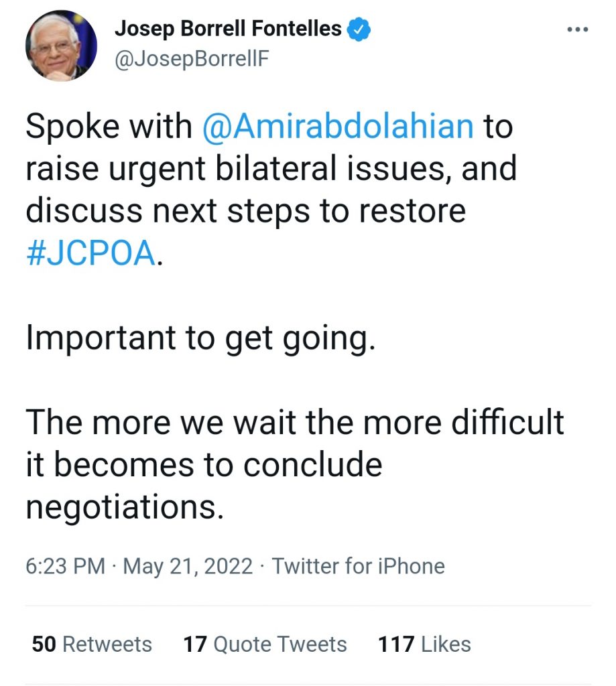View the 50 Retweets list
The width and height of the screenshot is (616, 686).
pyautogui.click(x=93, y=644)
